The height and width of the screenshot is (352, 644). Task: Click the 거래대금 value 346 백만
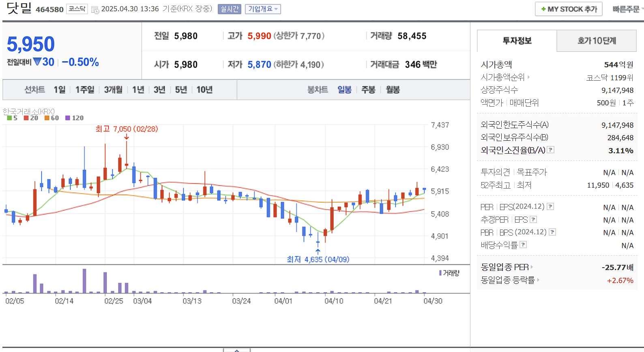[x=421, y=64]
